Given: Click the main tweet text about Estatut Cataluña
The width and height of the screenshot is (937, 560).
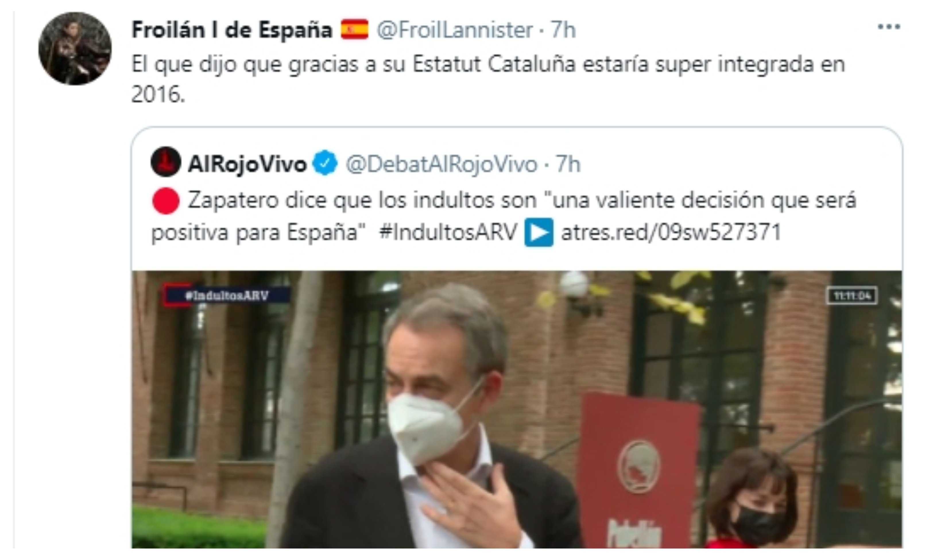Looking at the screenshot, I should tap(488, 79).
